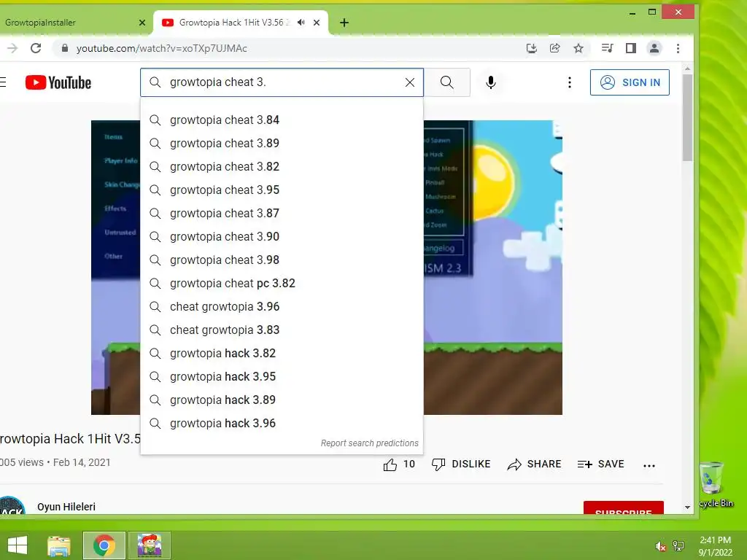Screen dimensions: 747x560
Task: Select suggestion growtopia hack 3.82
Action: coord(282,354)
